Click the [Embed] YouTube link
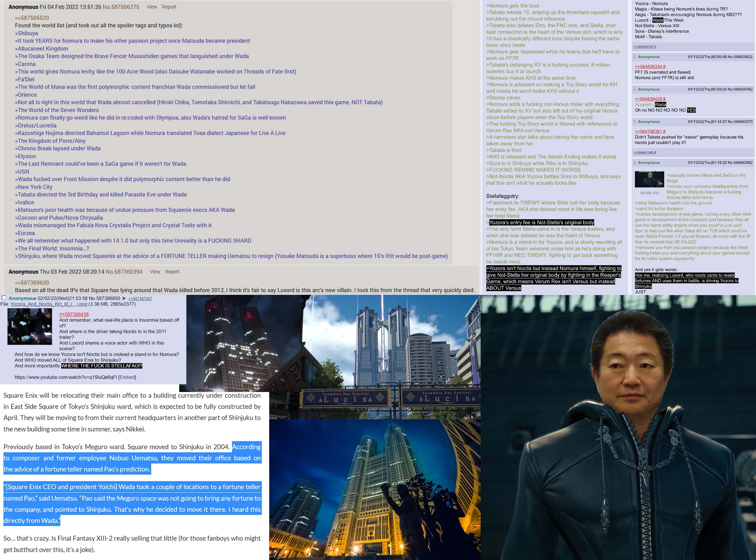 coord(127,377)
